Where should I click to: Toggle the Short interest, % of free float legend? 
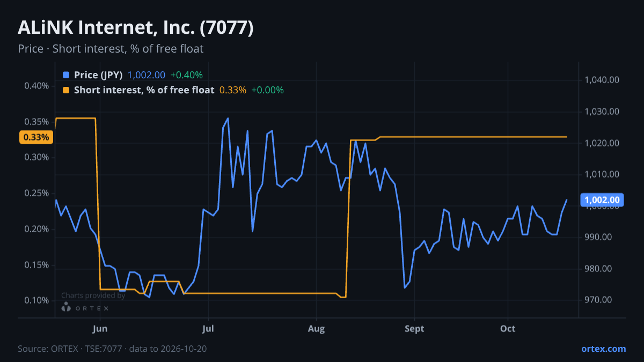click(x=144, y=90)
